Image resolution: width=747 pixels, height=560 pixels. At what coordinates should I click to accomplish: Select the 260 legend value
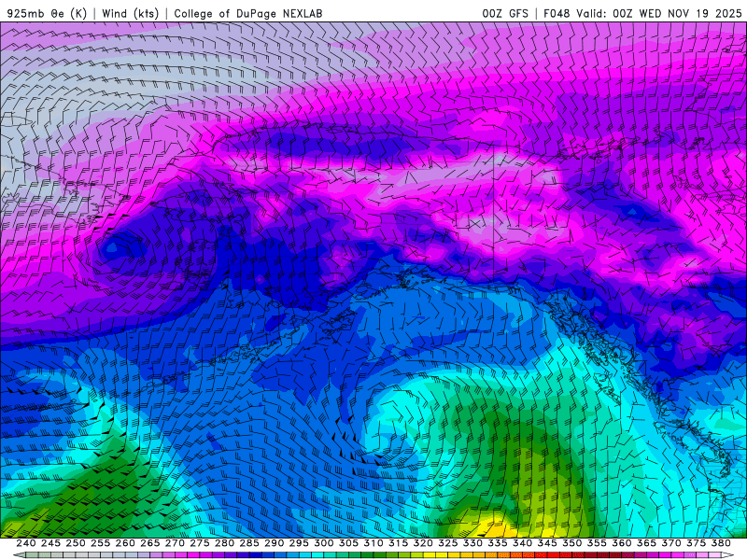[125, 543]
